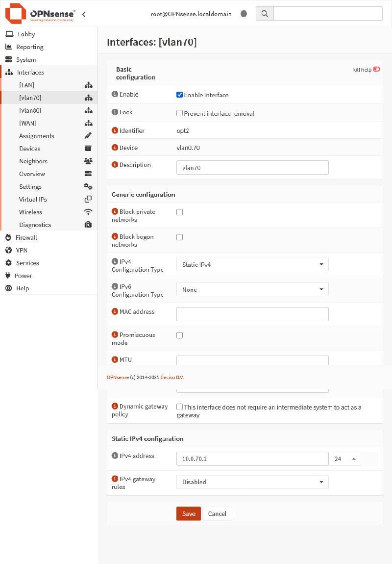Click the info icon next to MAC address
This screenshot has width=392, height=564.
click(115, 311)
